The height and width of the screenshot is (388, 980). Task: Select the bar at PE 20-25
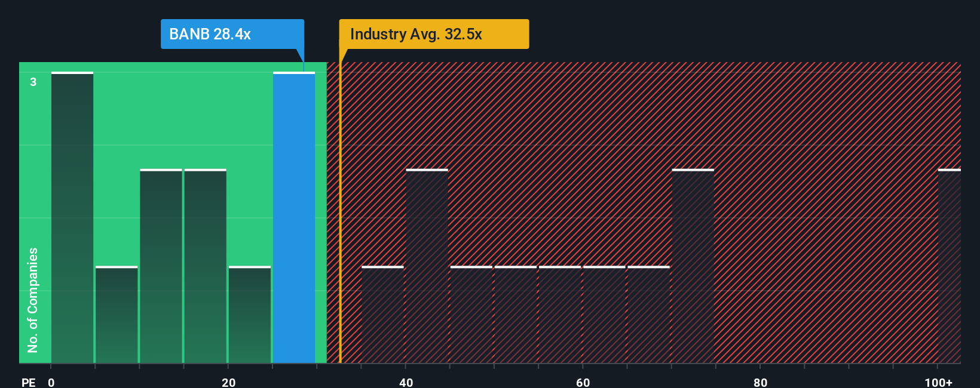click(250, 315)
